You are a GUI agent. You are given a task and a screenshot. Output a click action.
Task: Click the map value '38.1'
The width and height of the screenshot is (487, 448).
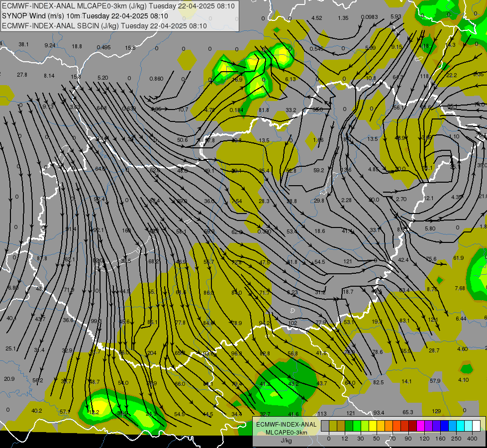click(x=23, y=44)
